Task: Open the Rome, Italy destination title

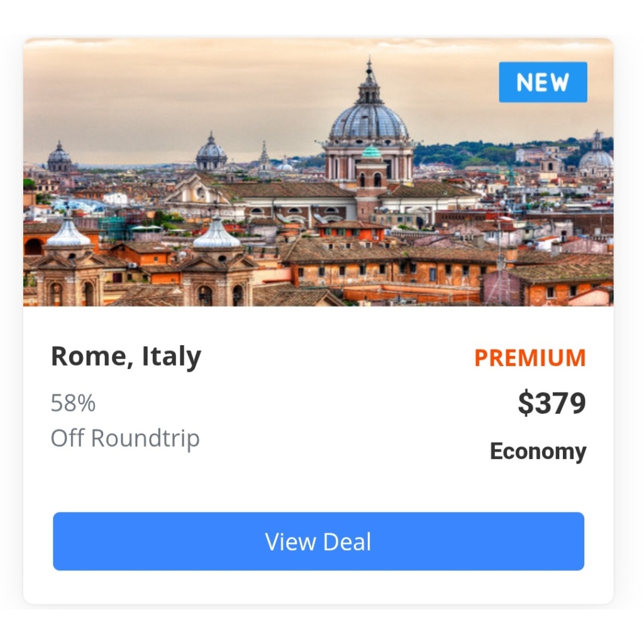Action: tap(126, 356)
